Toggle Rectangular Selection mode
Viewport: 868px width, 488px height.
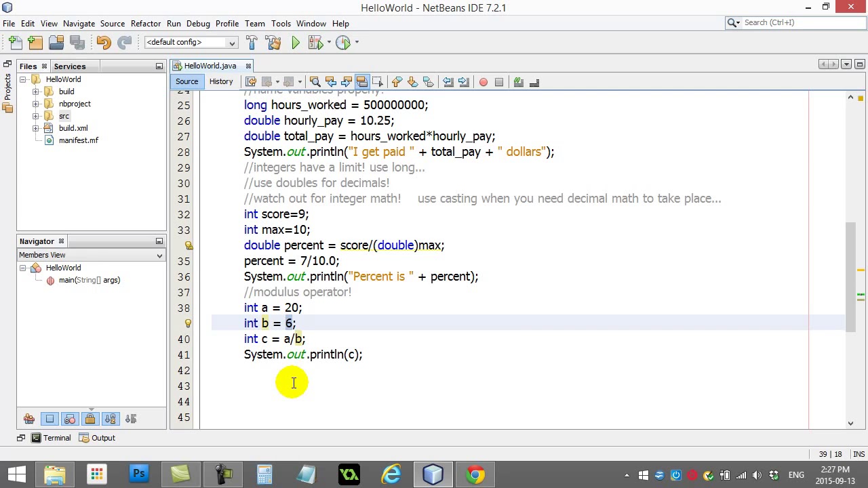pos(378,82)
